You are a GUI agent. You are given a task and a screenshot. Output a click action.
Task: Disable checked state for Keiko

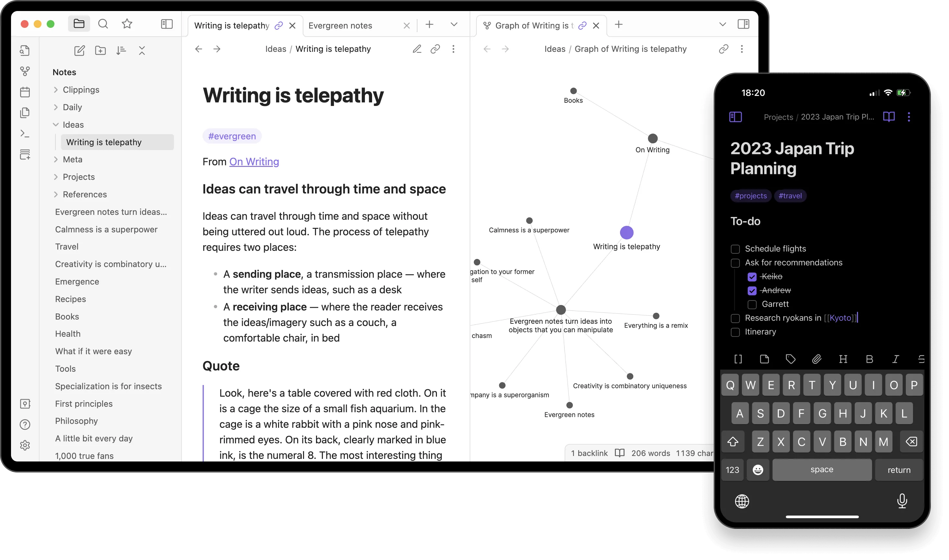coord(752,276)
